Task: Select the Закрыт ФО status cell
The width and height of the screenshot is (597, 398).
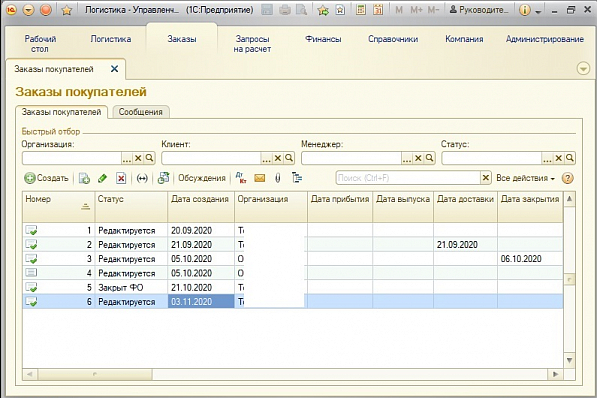Action: (131, 287)
